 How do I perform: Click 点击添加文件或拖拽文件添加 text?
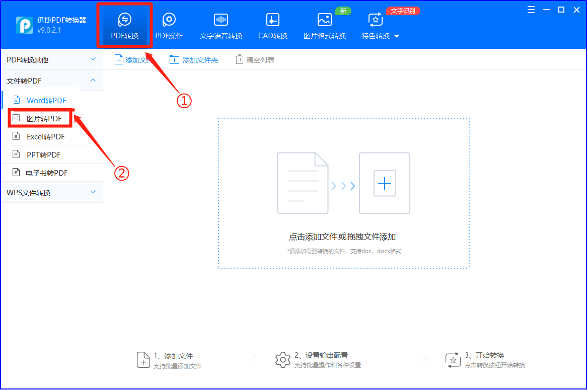tap(342, 237)
